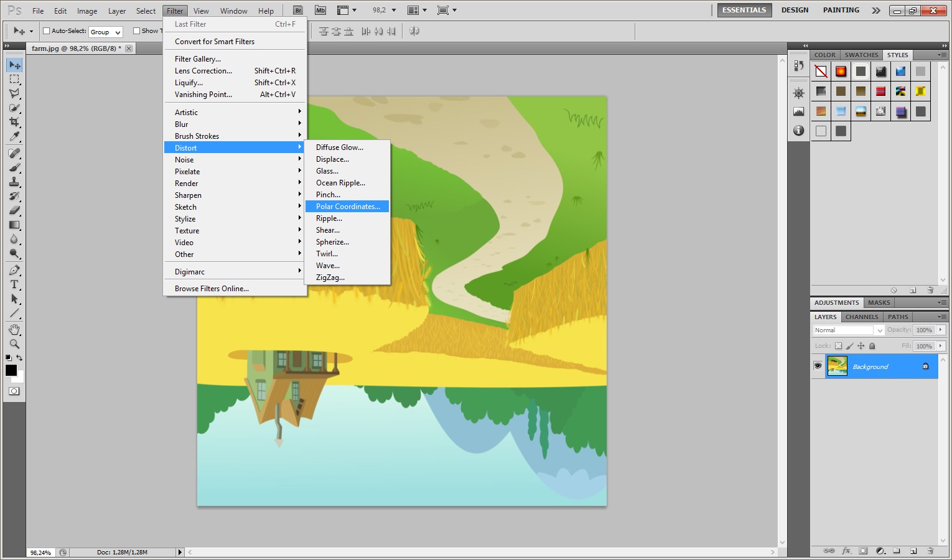Delete layer using Layers panel trash icon
The height and width of the screenshot is (560, 952).
point(930,551)
